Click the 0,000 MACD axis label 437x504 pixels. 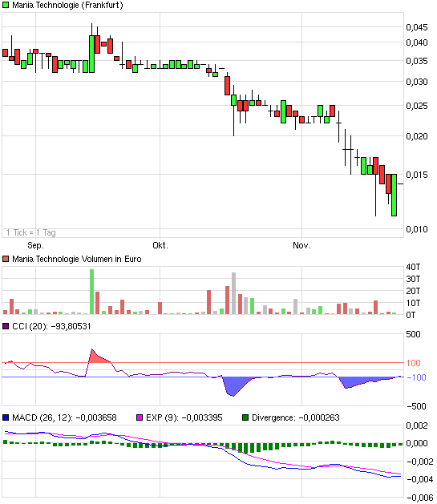point(417,443)
